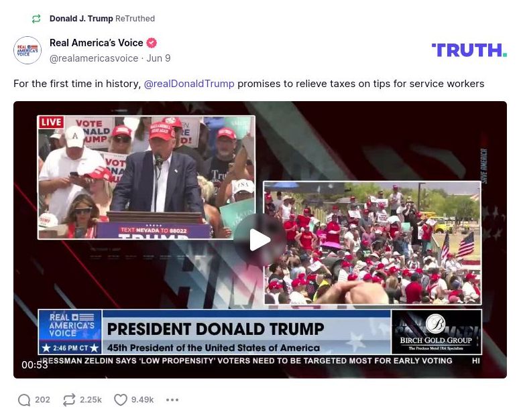Open the Real America's Voice account name
This screenshot has height=420, width=521.
(x=97, y=43)
